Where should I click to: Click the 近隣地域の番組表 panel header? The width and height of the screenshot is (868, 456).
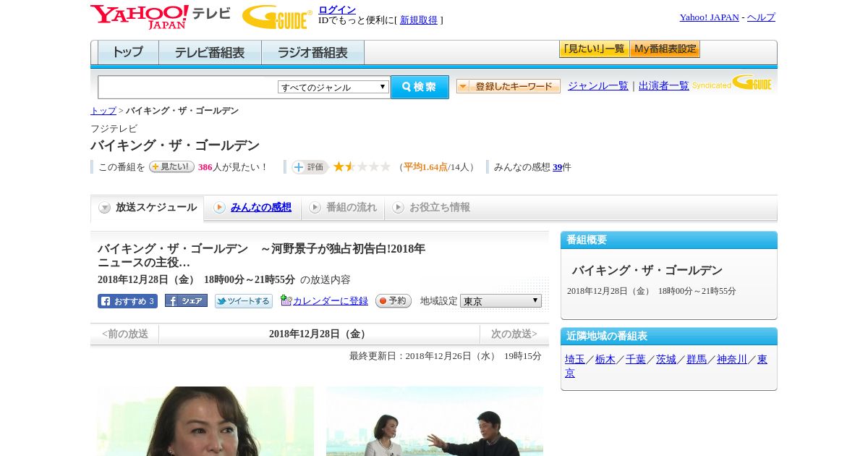tap(669, 337)
